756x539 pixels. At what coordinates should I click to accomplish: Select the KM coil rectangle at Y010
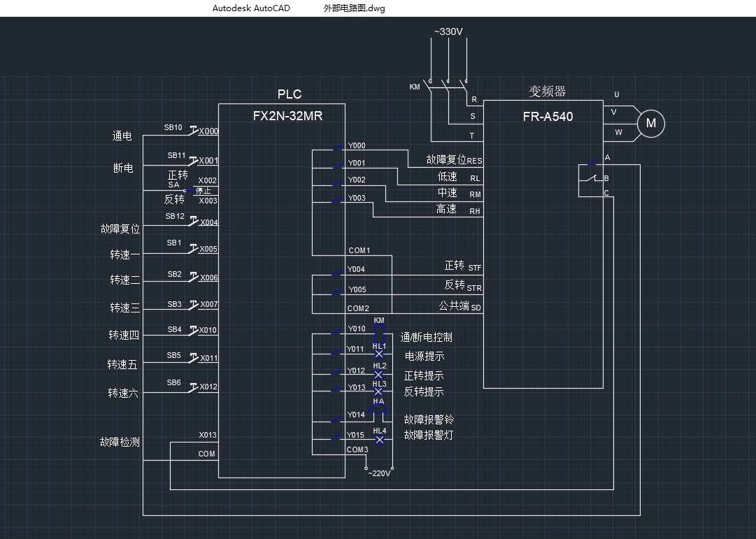pyautogui.click(x=379, y=333)
